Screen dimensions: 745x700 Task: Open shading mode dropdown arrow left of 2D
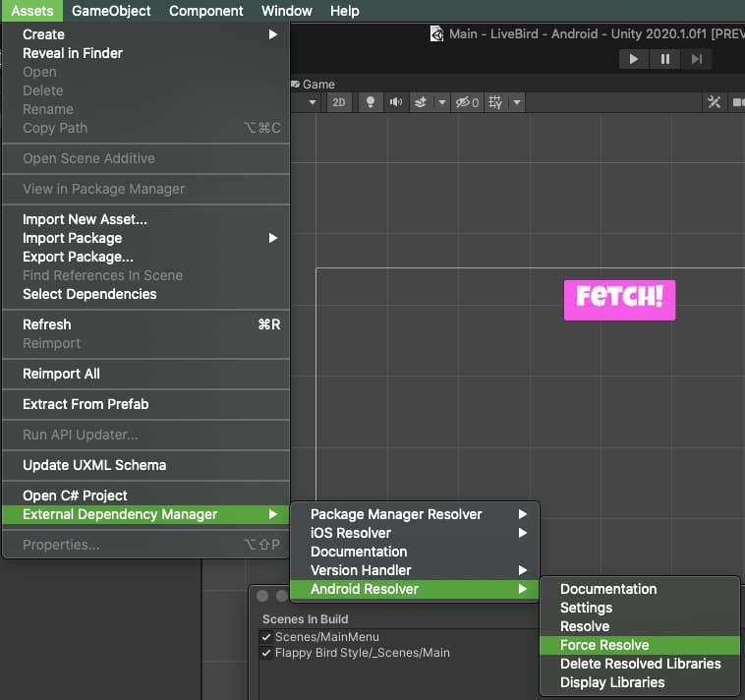point(313,102)
